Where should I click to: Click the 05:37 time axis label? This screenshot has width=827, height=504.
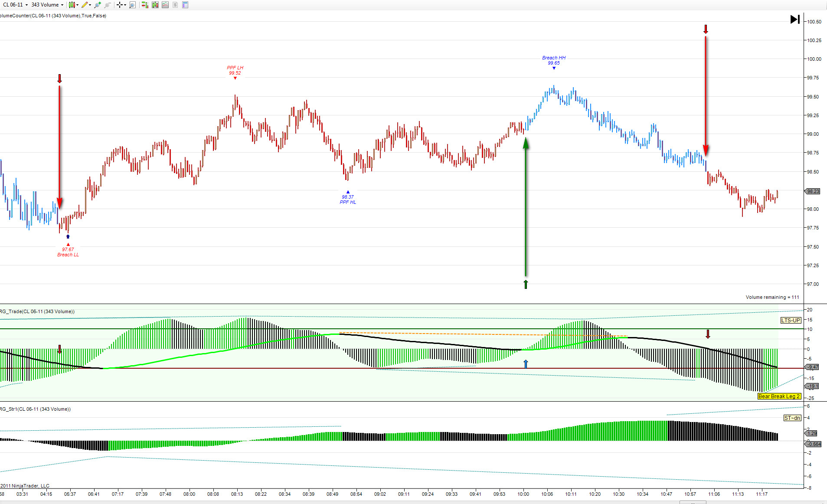pos(70,494)
